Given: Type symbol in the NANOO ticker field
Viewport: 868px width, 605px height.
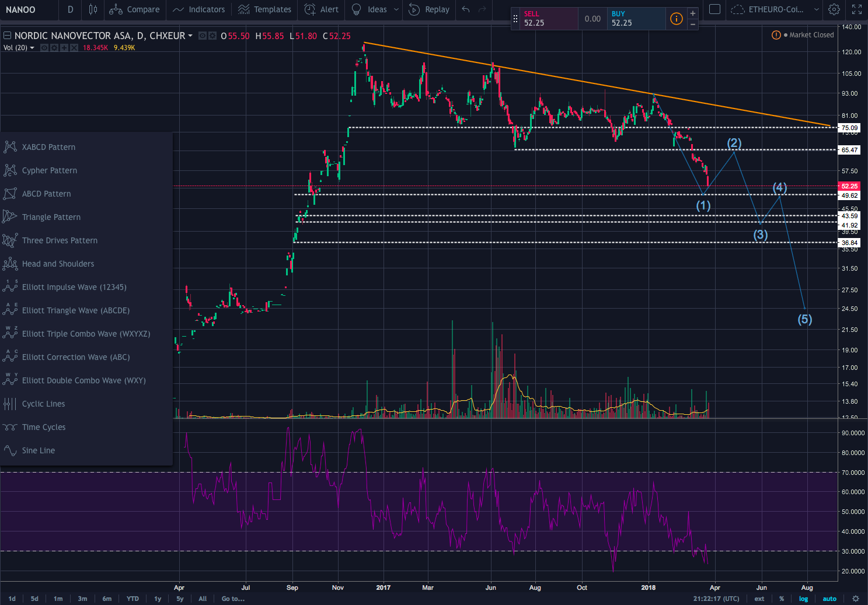Looking at the screenshot, I should [29, 9].
